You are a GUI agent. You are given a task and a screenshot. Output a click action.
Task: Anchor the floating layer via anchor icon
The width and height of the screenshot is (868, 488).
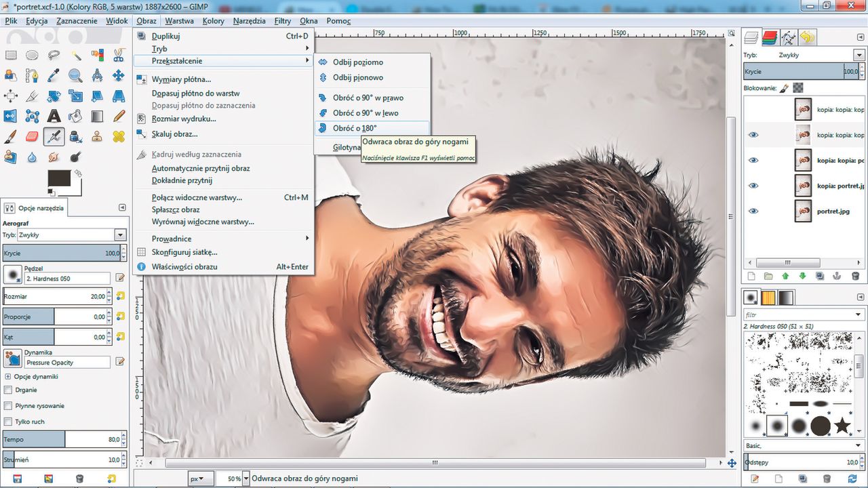tap(837, 276)
